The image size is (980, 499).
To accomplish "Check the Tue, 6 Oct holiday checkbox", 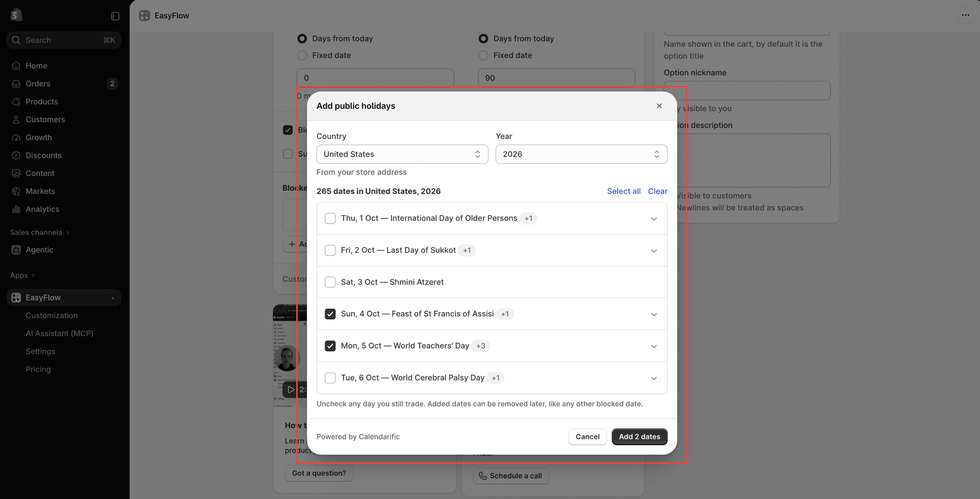I will tap(330, 378).
